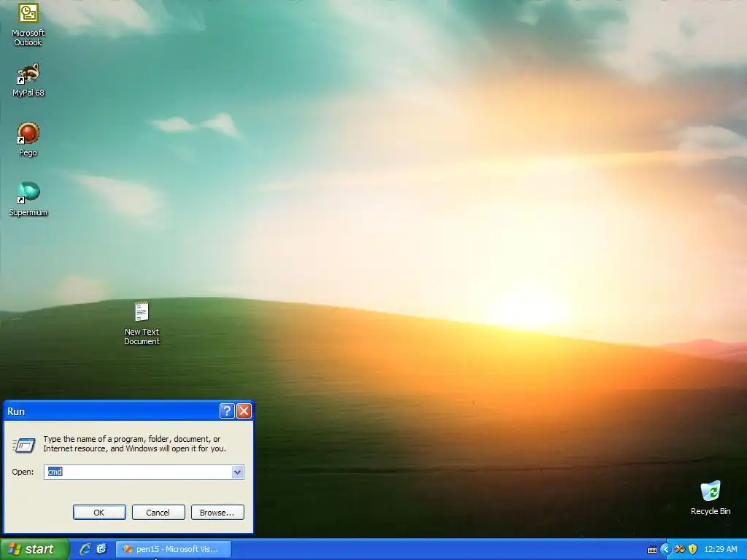The width and height of the screenshot is (747, 560).
Task: Select the Microsoft Outlook desktop icon
Action: [28, 24]
